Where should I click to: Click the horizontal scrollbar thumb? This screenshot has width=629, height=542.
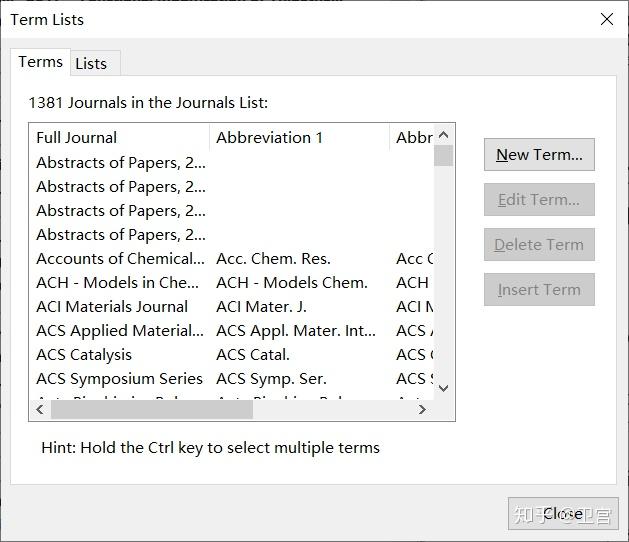point(137,409)
